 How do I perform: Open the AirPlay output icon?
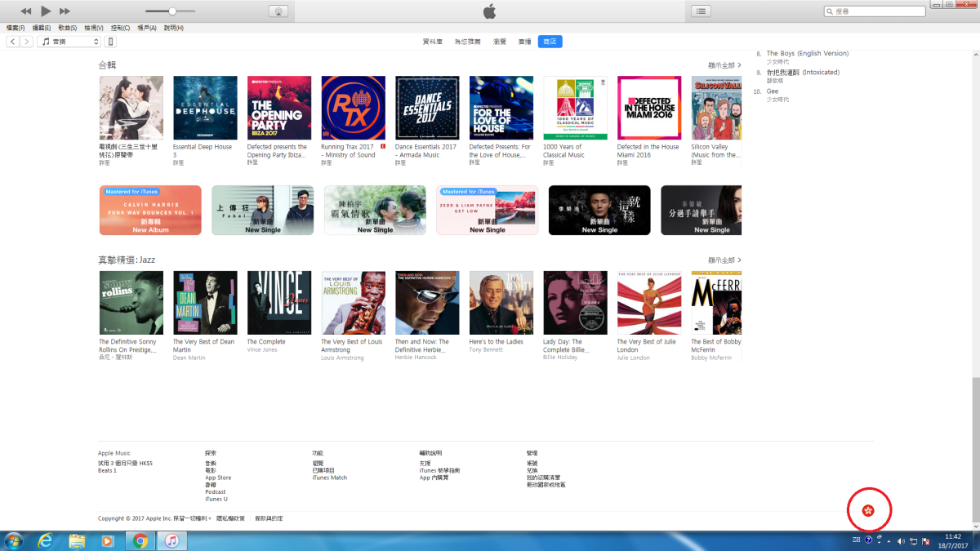[x=278, y=11]
